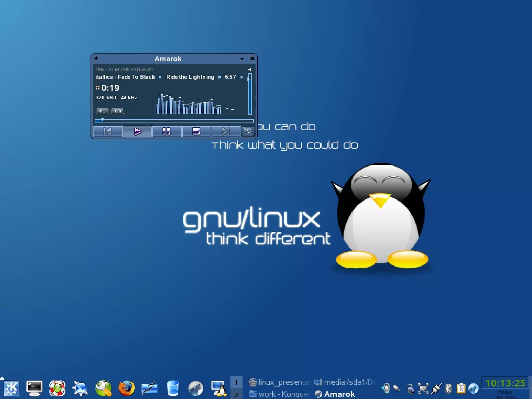
Task: Stop playback in Amarok
Action: coord(196,131)
